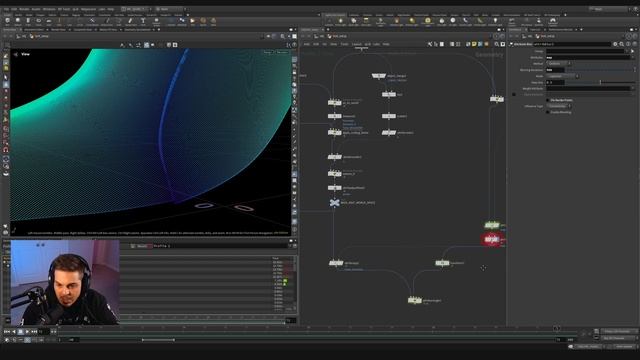
Task: Open the Persp viewport camera menu
Action: 268,53
